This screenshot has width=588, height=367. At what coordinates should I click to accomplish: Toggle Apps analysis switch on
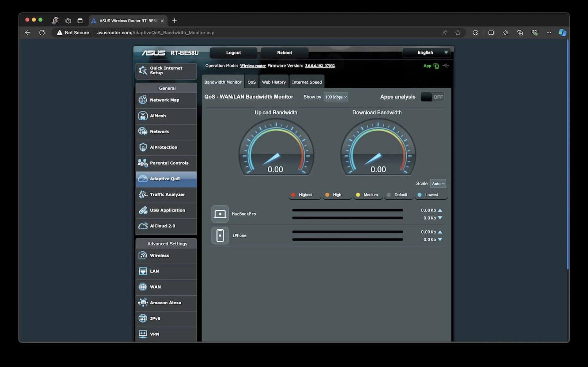pyautogui.click(x=432, y=97)
